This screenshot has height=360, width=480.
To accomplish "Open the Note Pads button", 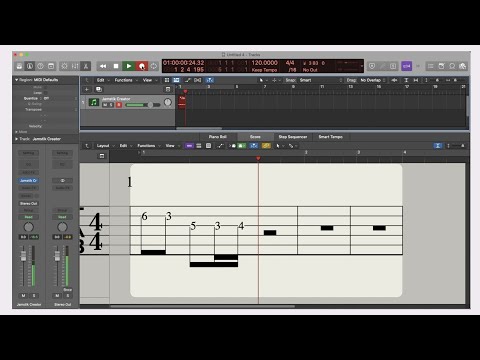I will [x=441, y=66].
